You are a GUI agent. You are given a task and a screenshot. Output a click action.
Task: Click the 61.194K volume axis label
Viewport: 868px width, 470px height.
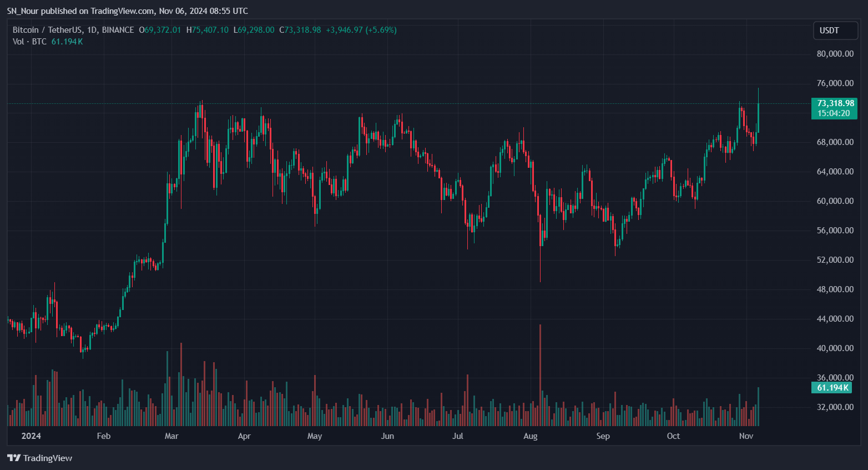(x=831, y=388)
